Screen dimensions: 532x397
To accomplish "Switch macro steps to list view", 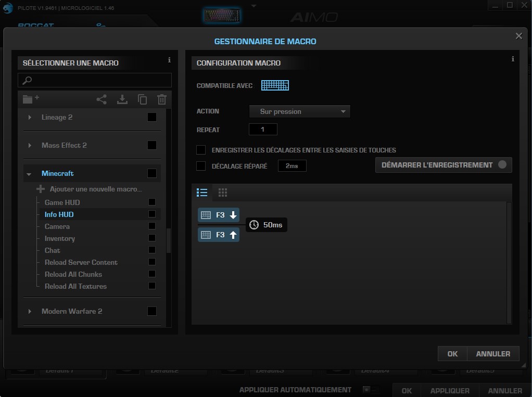I will (202, 192).
